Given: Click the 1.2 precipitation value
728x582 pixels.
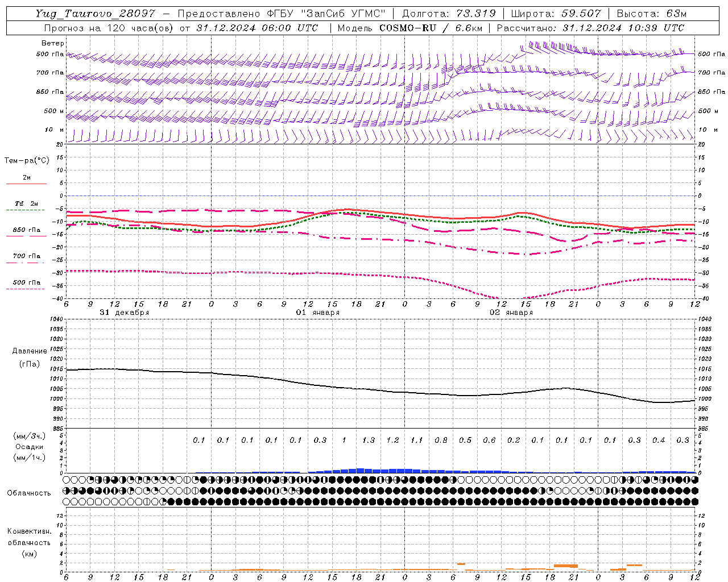Looking at the screenshot, I should [x=393, y=440].
